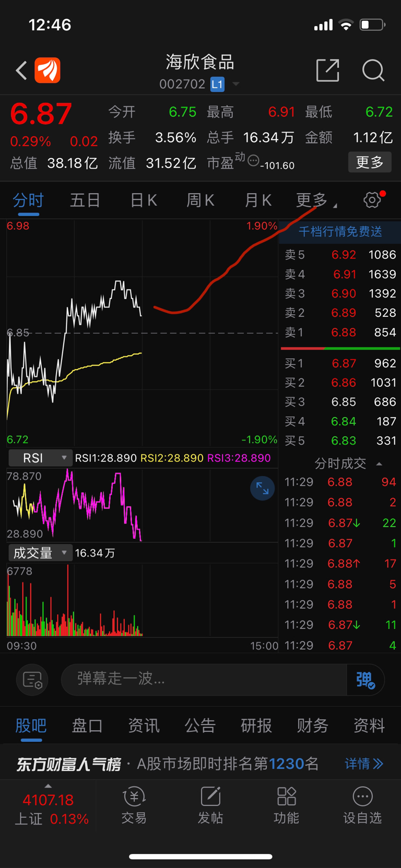
Task: Tap the 市盈 info circle icon
Action: point(253,161)
